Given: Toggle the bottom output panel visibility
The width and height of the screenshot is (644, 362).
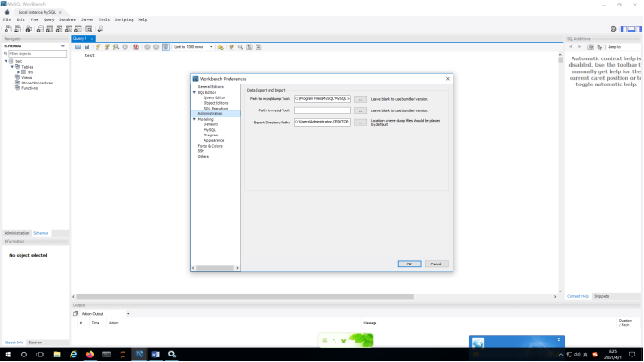Looking at the screenshot, I should pos(631,29).
